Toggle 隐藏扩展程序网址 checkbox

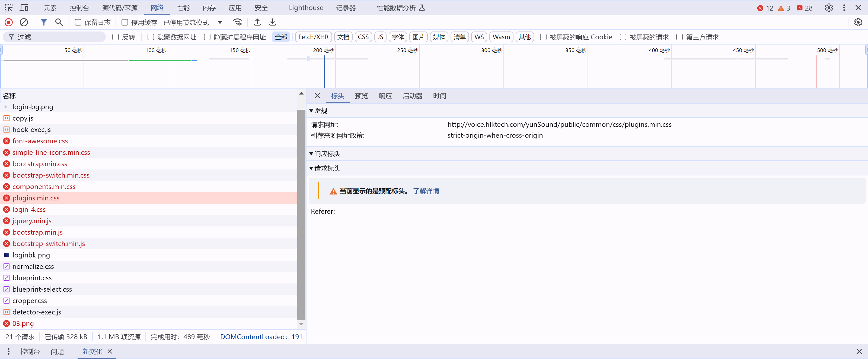(x=207, y=37)
